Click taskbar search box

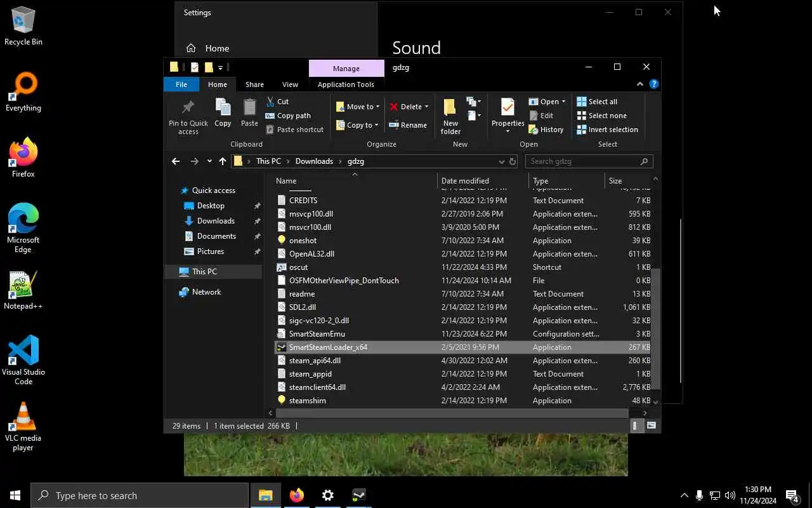(x=140, y=495)
